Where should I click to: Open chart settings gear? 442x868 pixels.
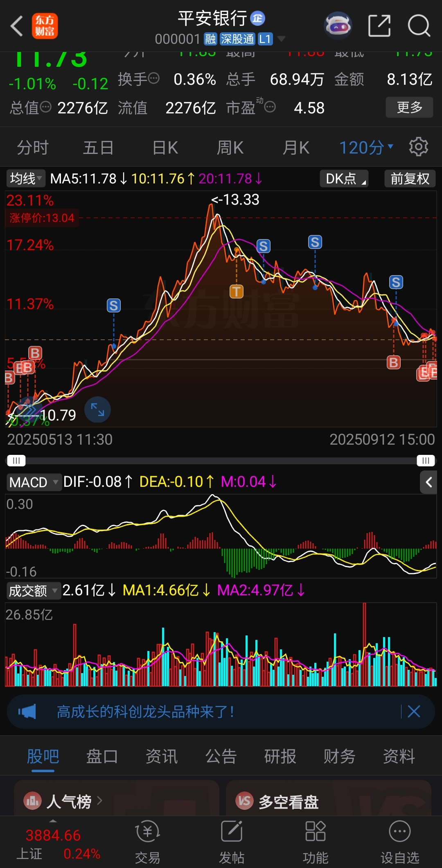(x=419, y=147)
